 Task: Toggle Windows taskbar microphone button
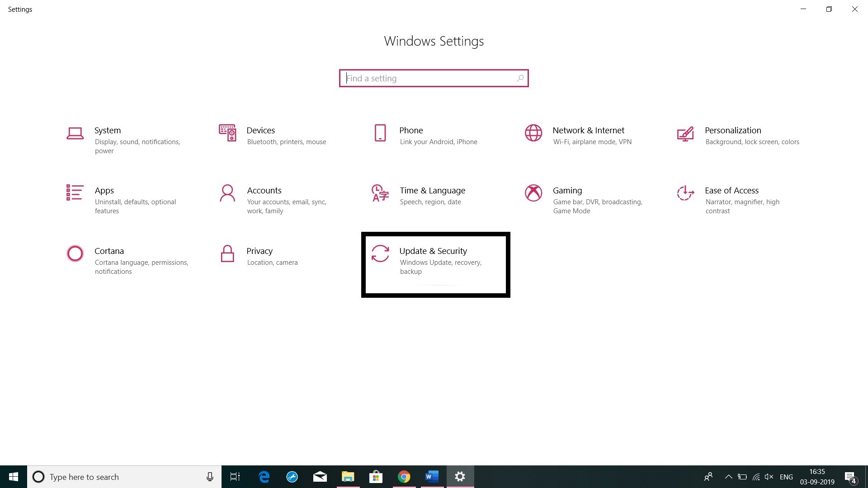point(209,476)
